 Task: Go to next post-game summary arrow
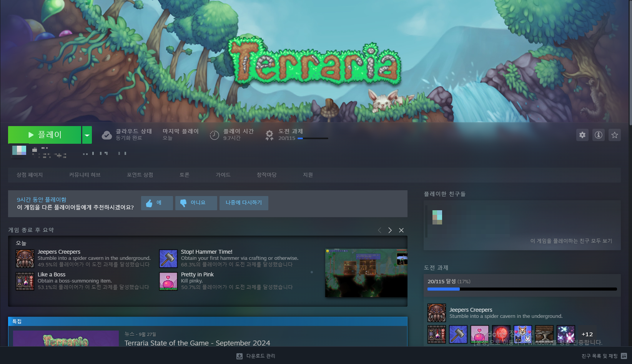390,230
